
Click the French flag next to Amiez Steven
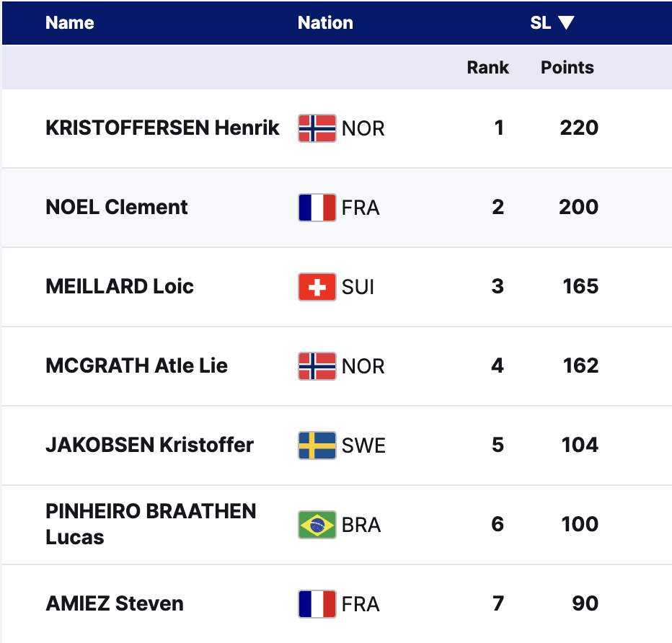(x=317, y=604)
